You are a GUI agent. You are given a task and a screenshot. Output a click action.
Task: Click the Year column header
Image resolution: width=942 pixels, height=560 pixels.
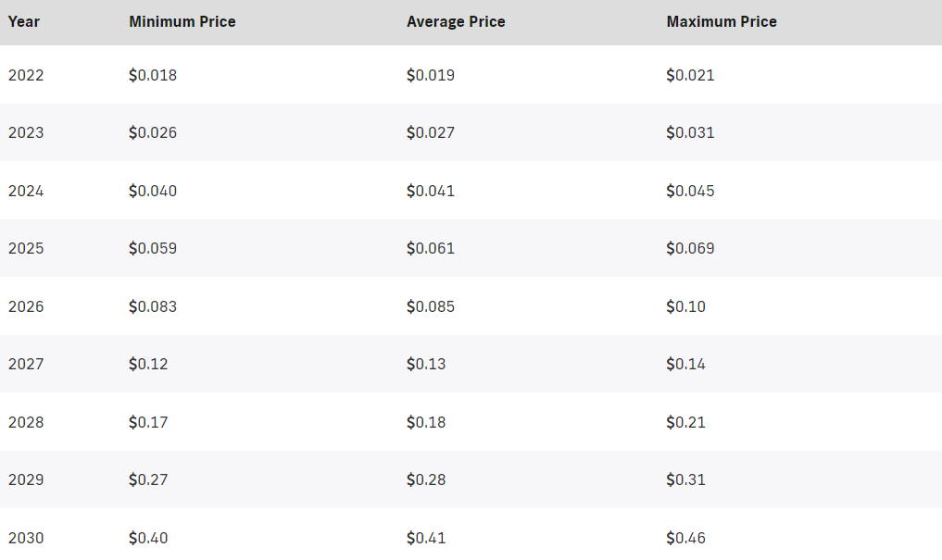(24, 21)
